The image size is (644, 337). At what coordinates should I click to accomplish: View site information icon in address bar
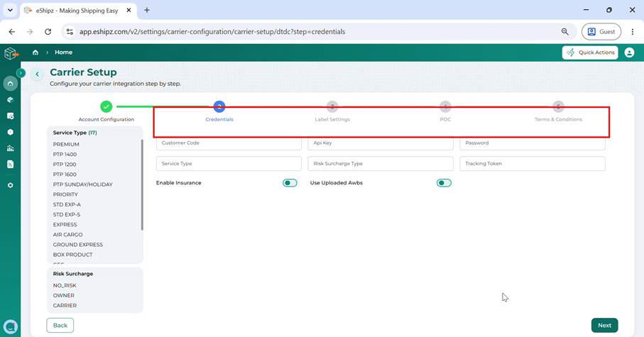pyautogui.click(x=70, y=32)
